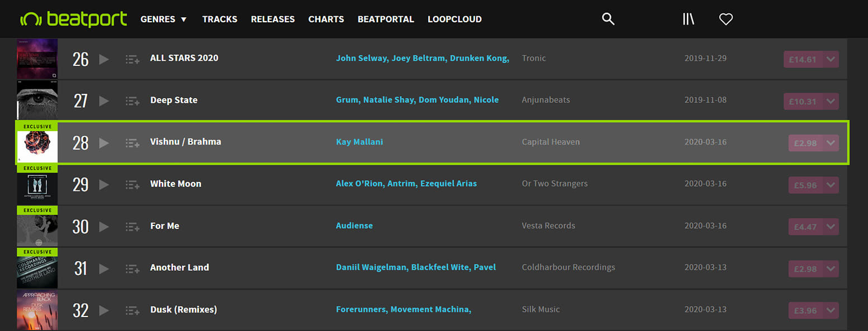Open the search magnifier icon
The image size is (868, 331).
point(608,19)
